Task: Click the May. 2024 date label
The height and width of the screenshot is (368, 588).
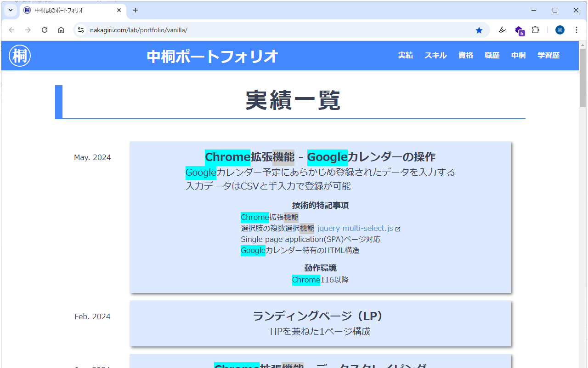Action: pyautogui.click(x=92, y=157)
